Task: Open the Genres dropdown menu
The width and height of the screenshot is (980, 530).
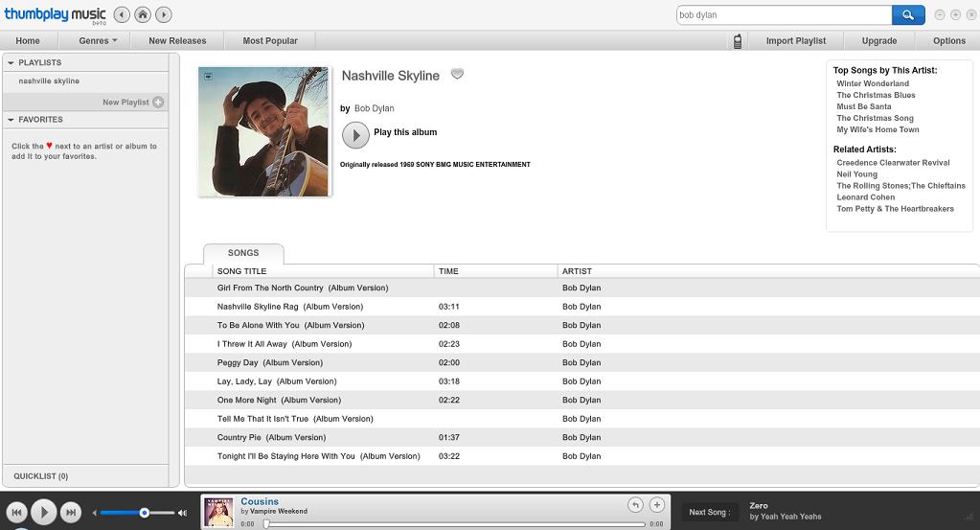Action: (x=98, y=41)
